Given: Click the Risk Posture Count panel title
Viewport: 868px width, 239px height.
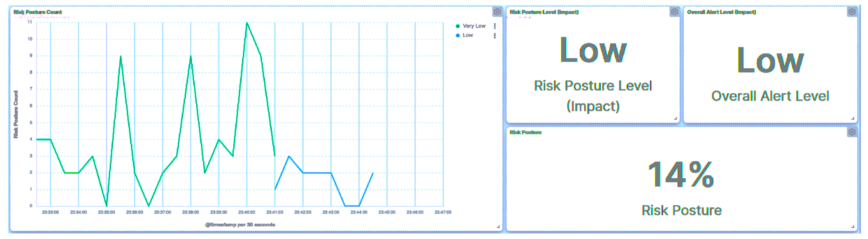Looking at the screenshot, I should click(x=38, y=12).
